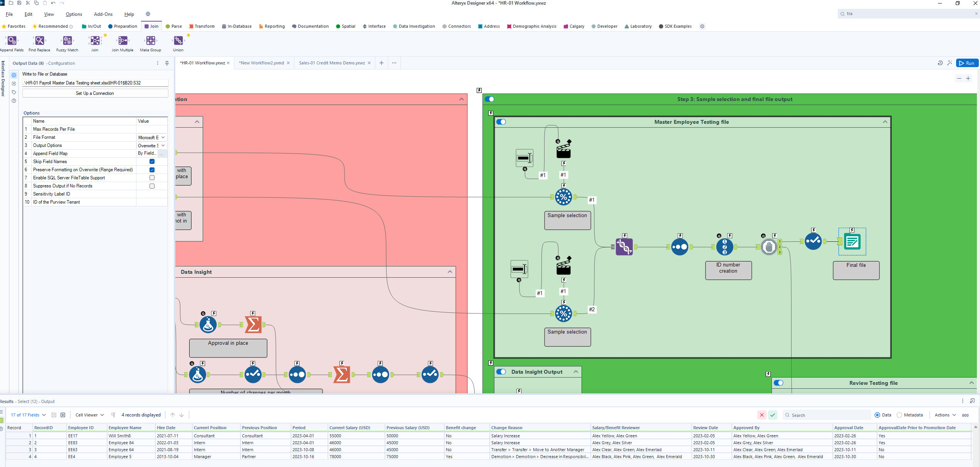This screenshot has width=980, height=467.
Task: Click Set Up a Connection
Action: click(x=95, y=93)
